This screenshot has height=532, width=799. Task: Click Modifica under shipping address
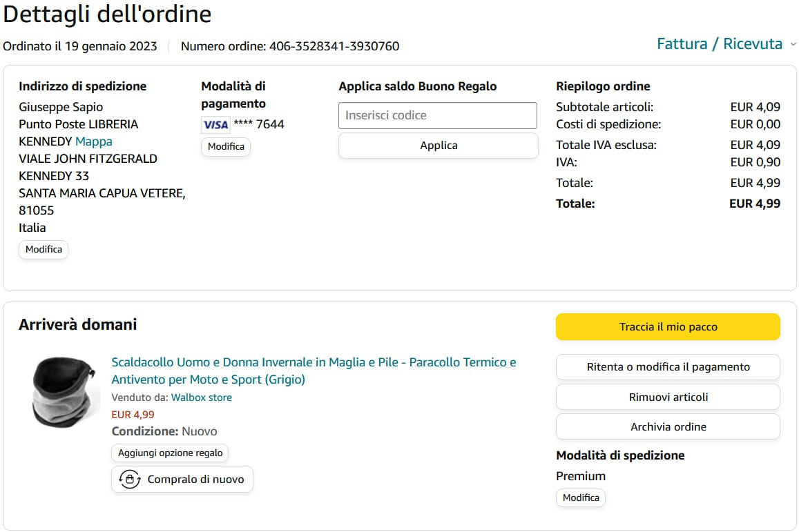[x=44, y=249]
